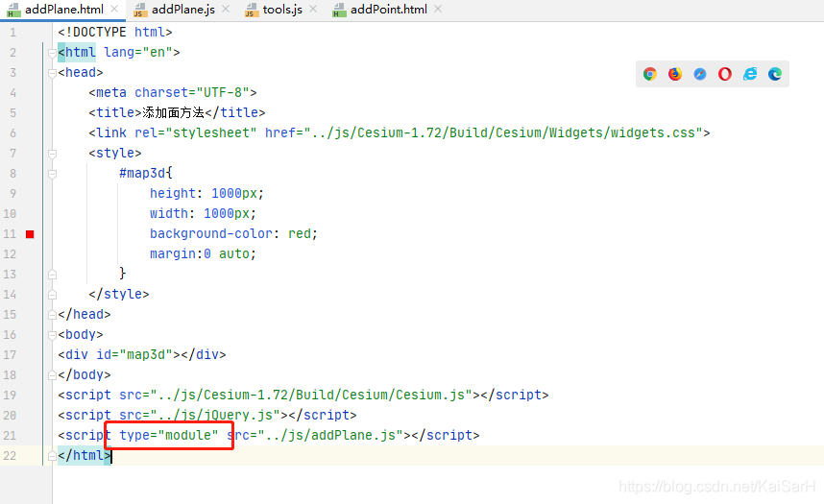Click the lang="en" attribute

click(138, 52)
